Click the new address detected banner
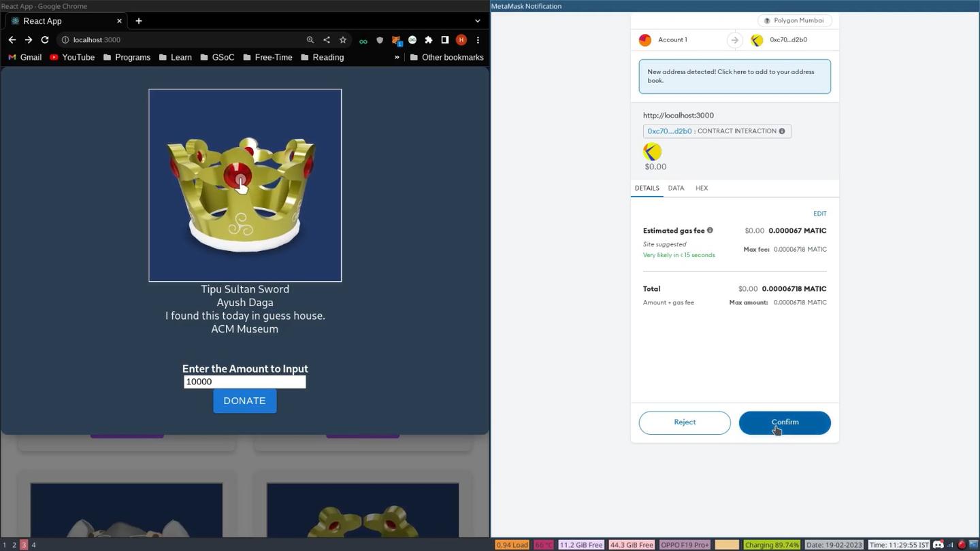This screenshot has width=980, height=551. click(735, 76)
